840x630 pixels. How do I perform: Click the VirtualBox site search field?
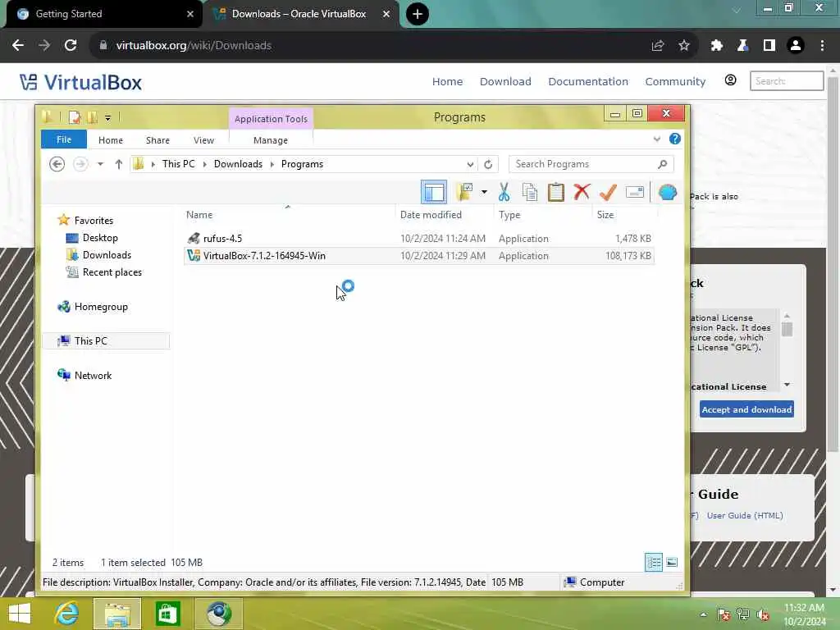pos(787,81)
